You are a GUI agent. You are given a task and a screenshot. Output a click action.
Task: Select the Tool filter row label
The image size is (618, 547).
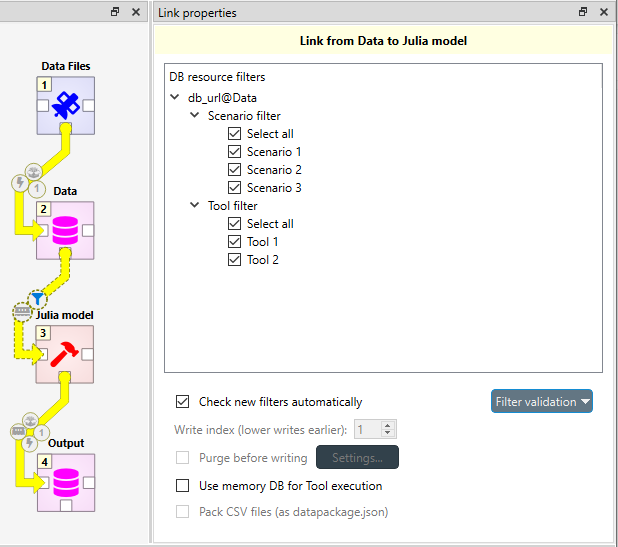(x=233, y=206)
